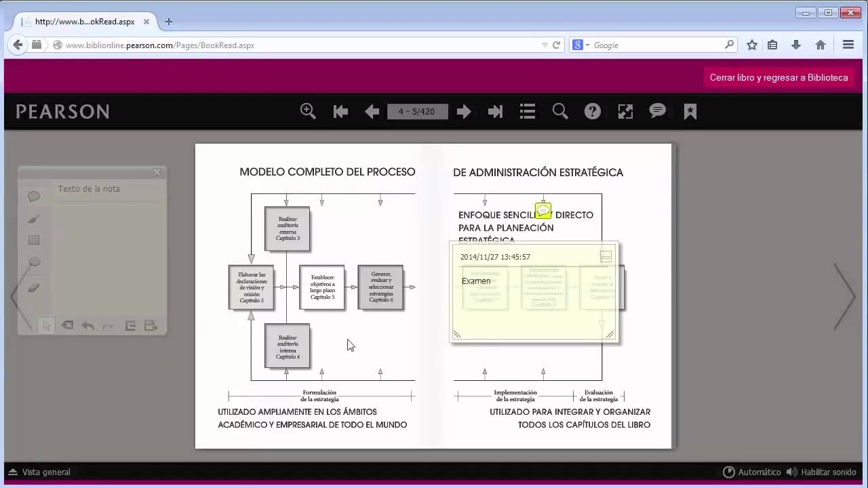Click the PEARSON logo
Image resolution: width=868 pixels, height=488 pixels.
pyautogui.click(x=62, y=112)
